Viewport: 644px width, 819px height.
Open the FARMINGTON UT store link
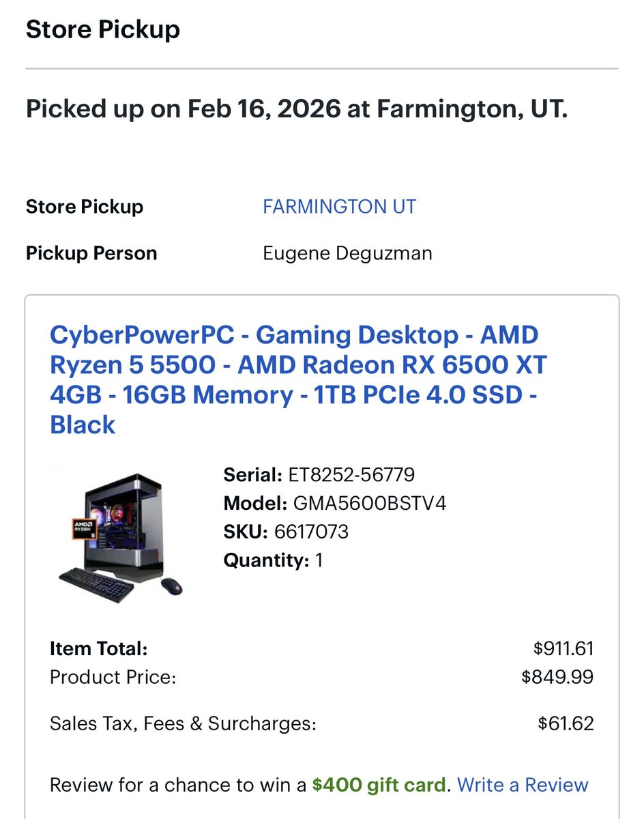click(339, 207)
